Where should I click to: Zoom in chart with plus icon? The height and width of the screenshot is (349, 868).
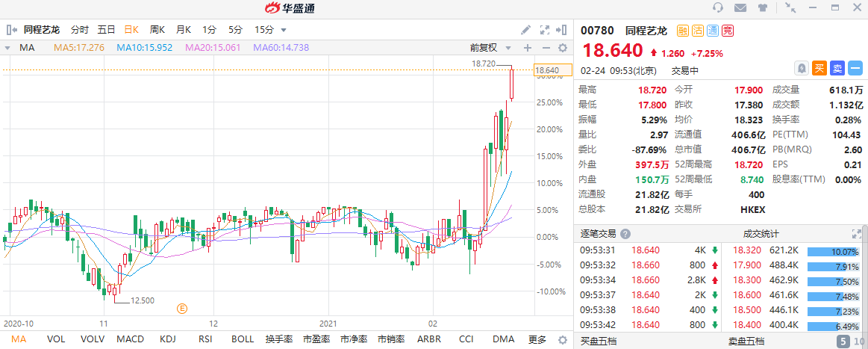[528, 48]
